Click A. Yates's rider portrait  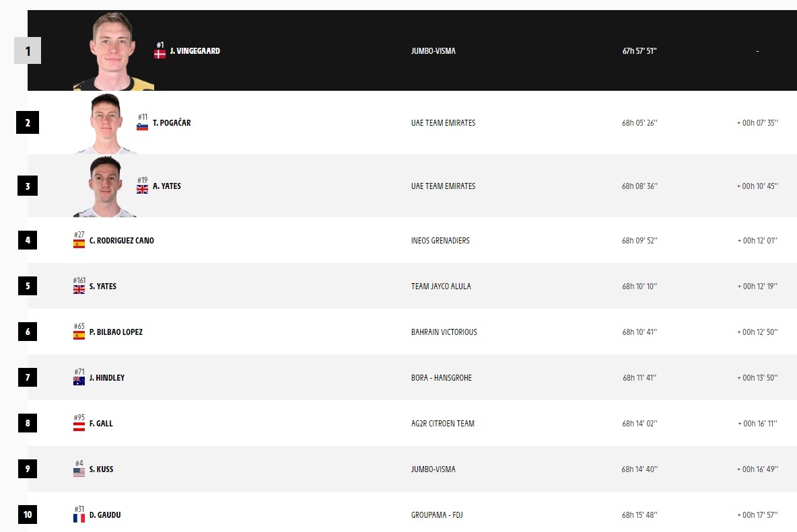106,187
